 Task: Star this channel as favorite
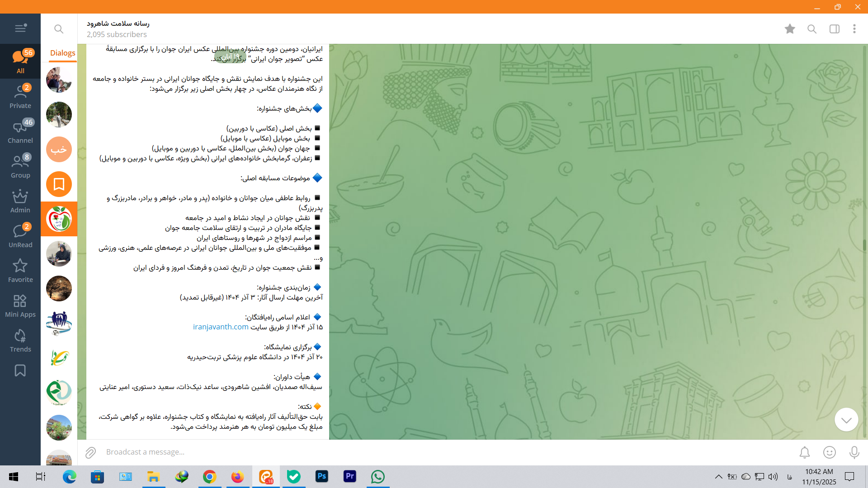point(790,29)
